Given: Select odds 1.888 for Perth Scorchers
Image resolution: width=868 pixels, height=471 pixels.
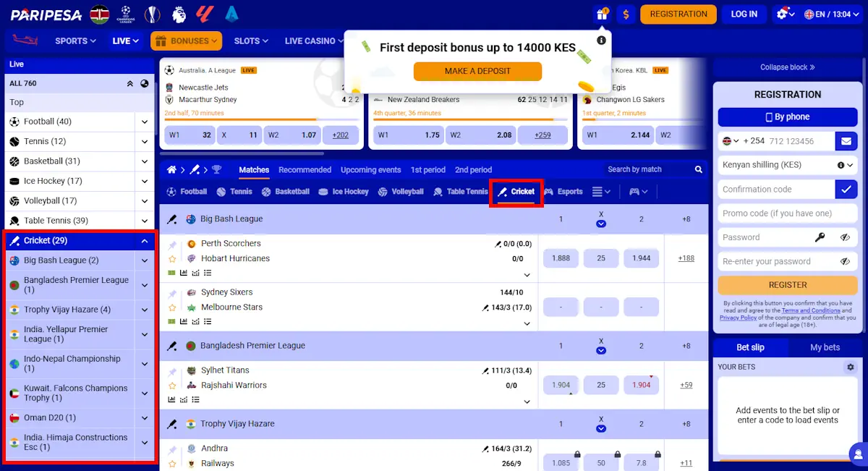Looking at the screenshot, I should pos(561,258).
